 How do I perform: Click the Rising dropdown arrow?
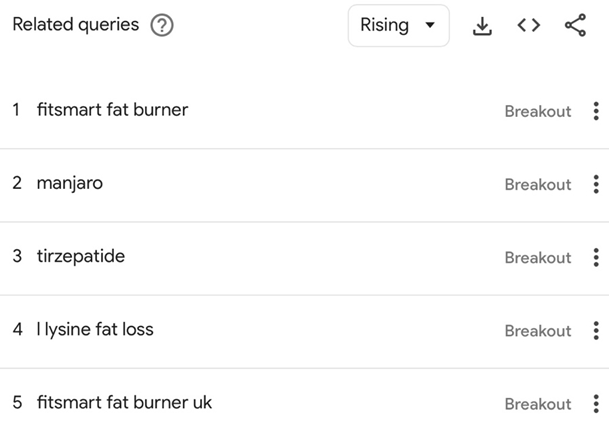[430, 25]
